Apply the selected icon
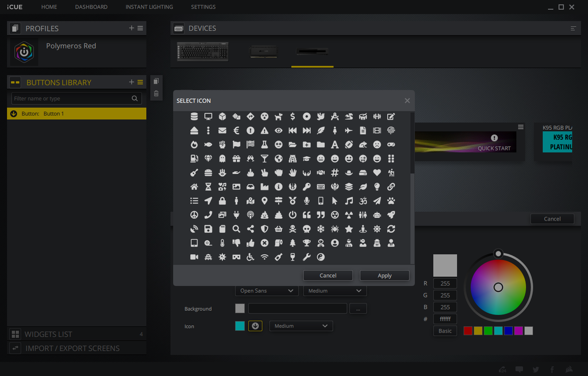Viewport: 588px width, 376px height. (384, 275)
